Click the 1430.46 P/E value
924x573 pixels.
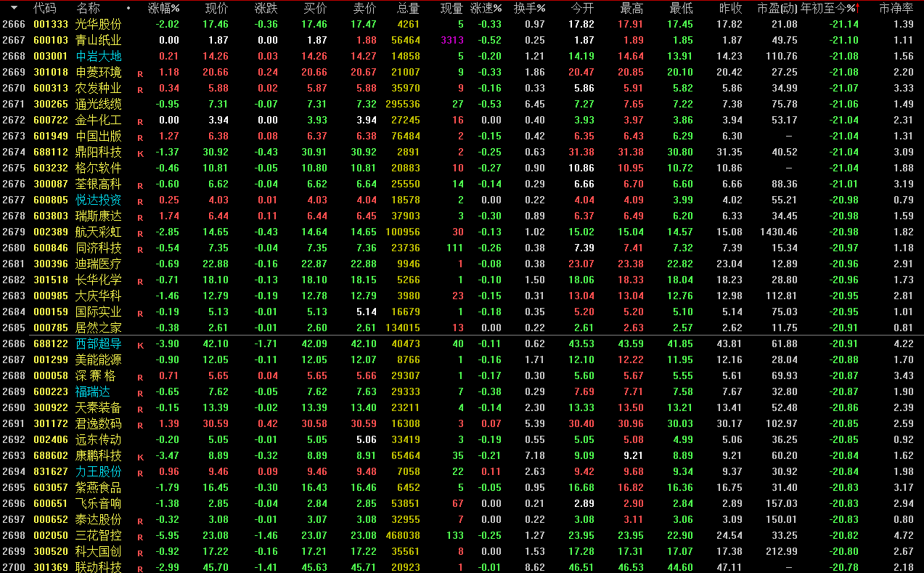click(779, 232)
